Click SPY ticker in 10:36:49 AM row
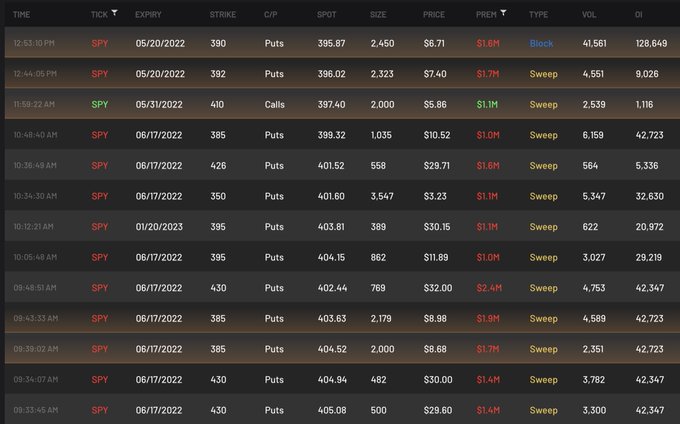680x424 pixels. (x=100, y=166)
